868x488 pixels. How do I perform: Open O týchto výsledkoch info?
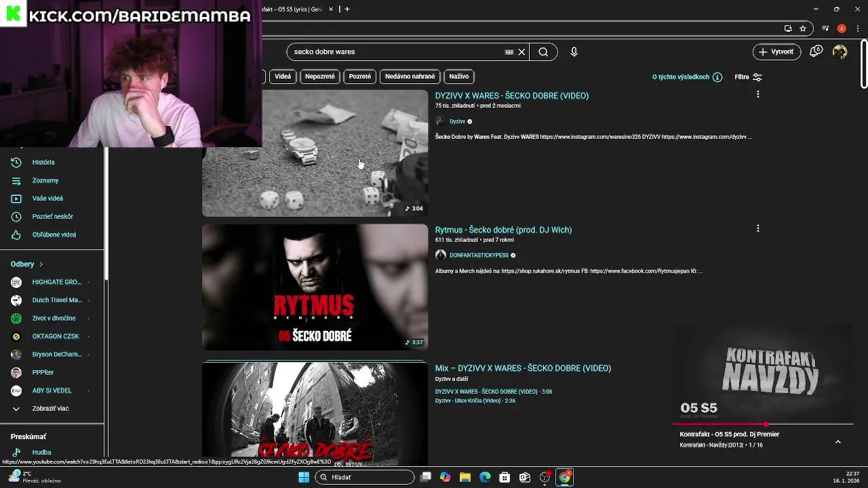pyautogui.click(x=687, y=77)
